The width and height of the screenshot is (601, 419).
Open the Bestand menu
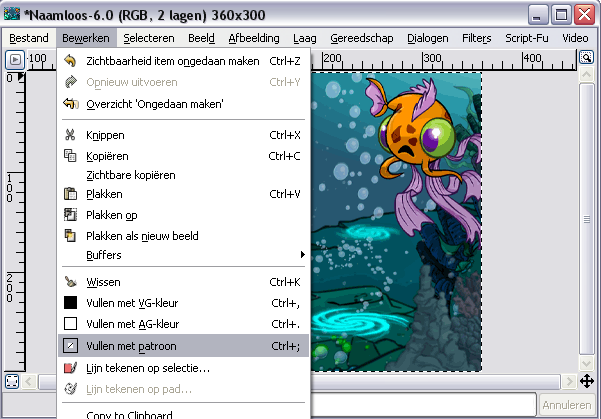point(29,38)
